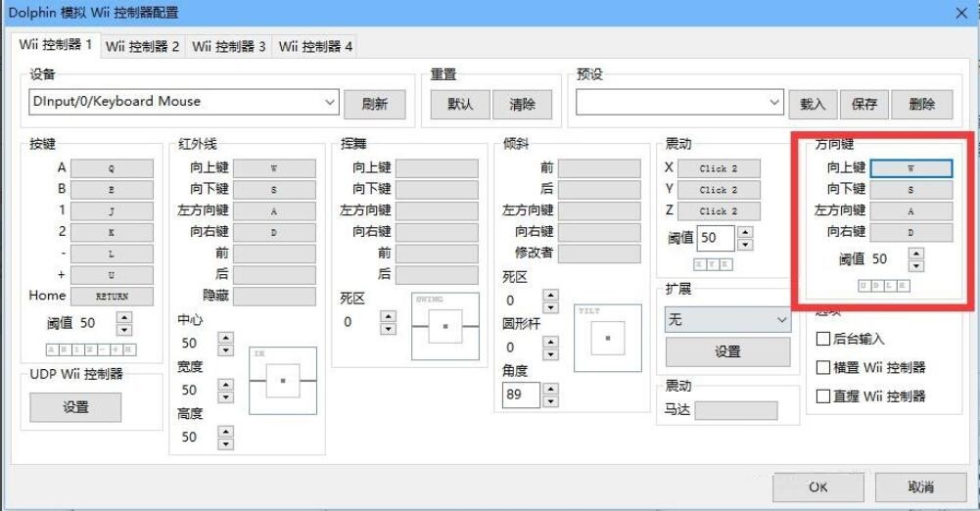
Task: Click the SWING preview box
Action: (445, 326)
